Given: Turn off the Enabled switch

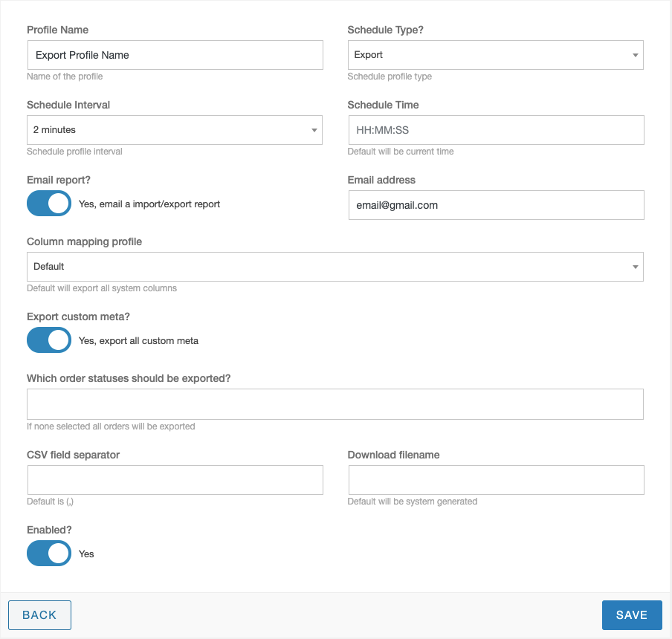Looking at the screenshot, I should pyautogui.click(x=49, y=554).
